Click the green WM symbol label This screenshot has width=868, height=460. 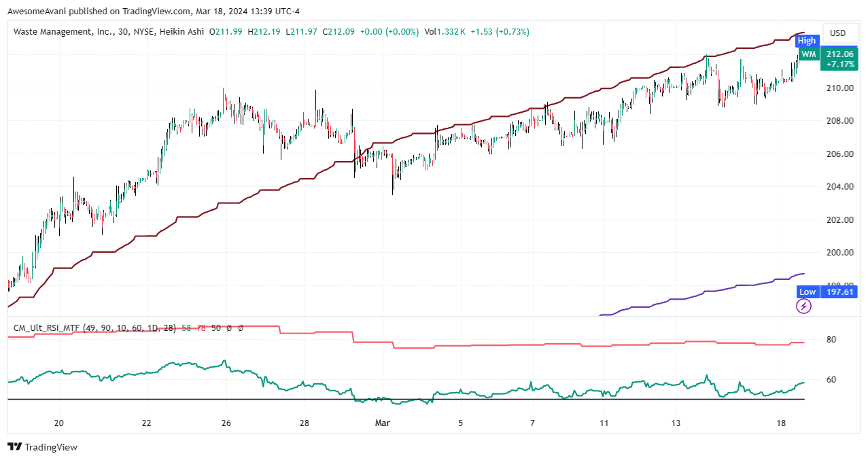pyautogui.click(x=808, y=54)
